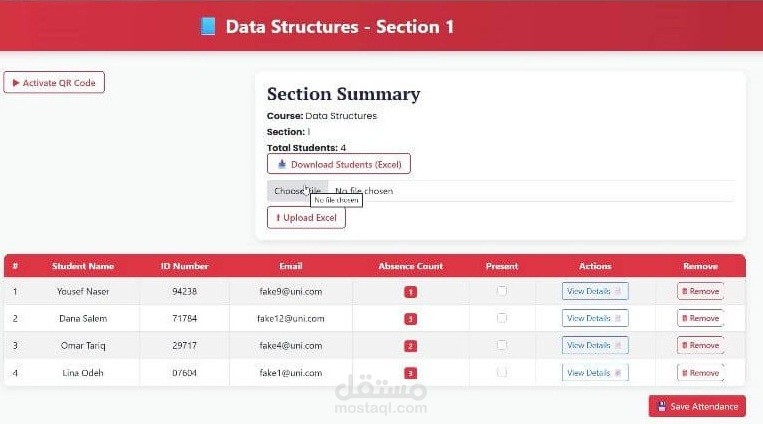The height and width of the screenshot is (424, 763).
Task: Click the Email column header
Action: click(291, 266)
